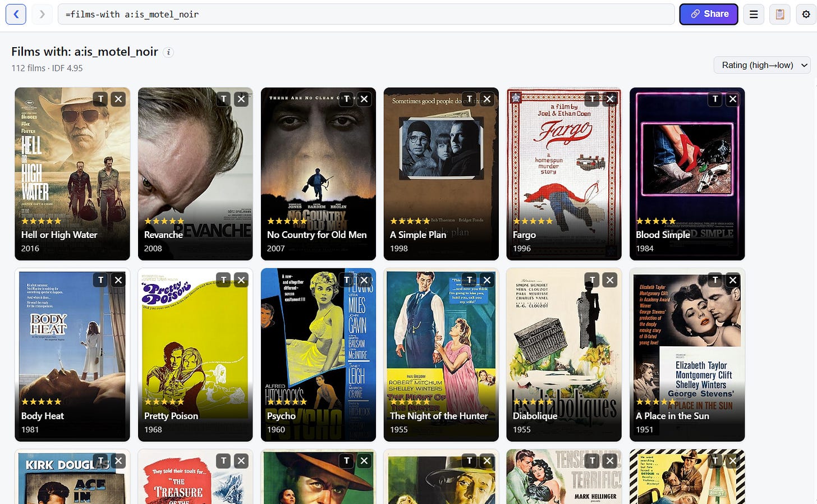Screen dimensions: 817x504
Task: Remove Diabolique with its X button
Action: pyautogui.click(x=610, y=280)
